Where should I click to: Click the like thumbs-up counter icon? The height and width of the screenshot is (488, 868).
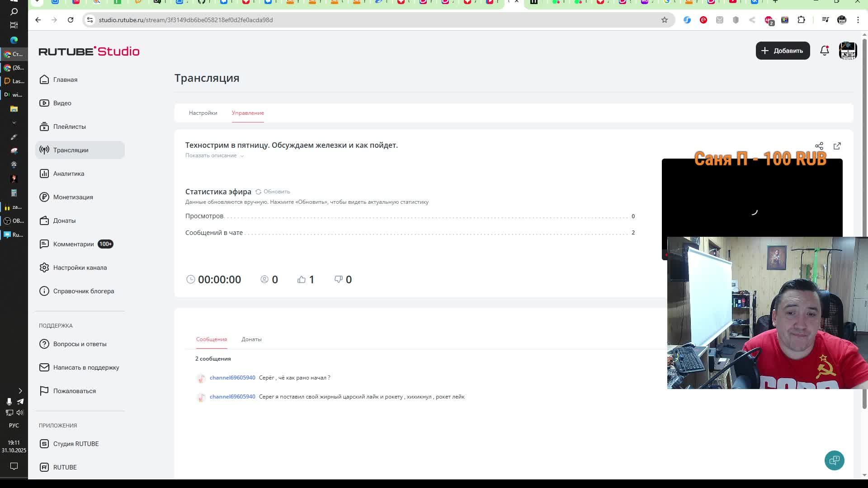[x=302, y=279]
